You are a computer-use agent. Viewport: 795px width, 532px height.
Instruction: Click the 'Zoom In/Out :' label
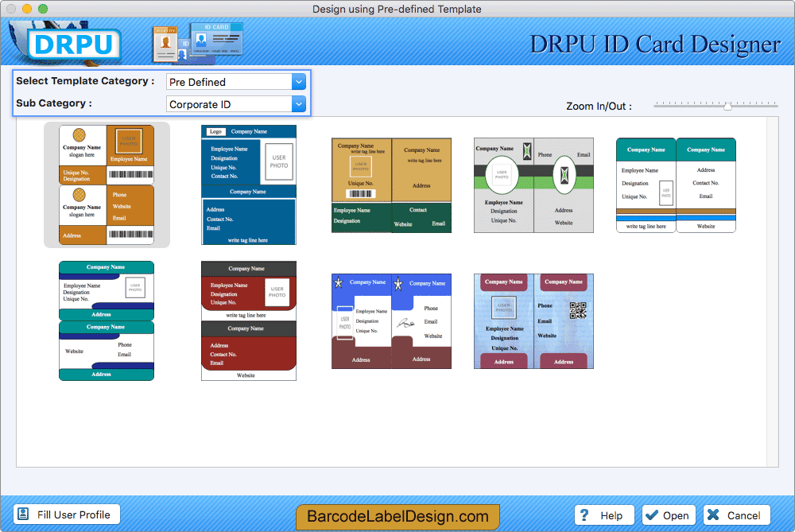(599, 107)
